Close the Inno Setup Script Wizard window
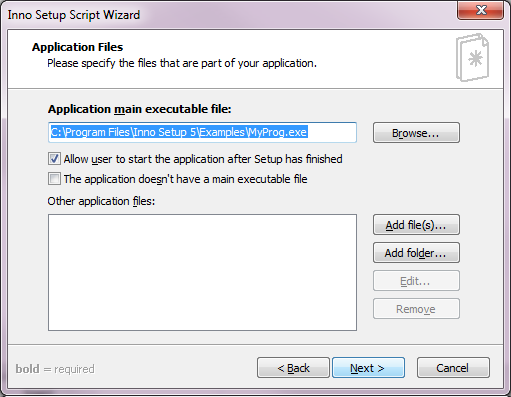511x397 pixels. pyautogui.click(x=480, y=10)
